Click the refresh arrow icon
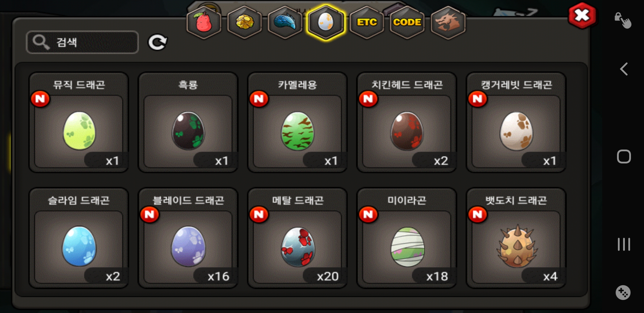This screenshot has height=313, width=644. [x=158, y=42]
